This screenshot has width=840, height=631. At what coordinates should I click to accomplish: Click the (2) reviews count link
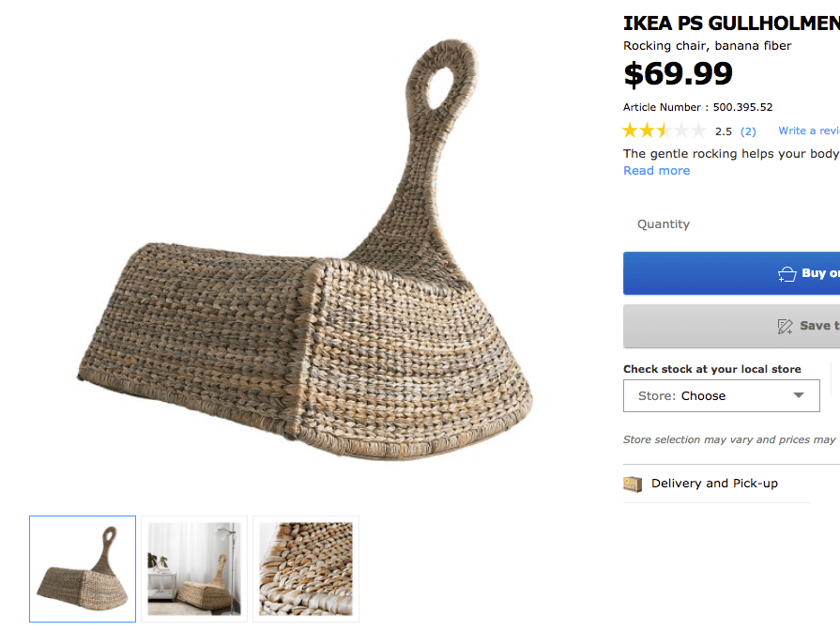748,131
